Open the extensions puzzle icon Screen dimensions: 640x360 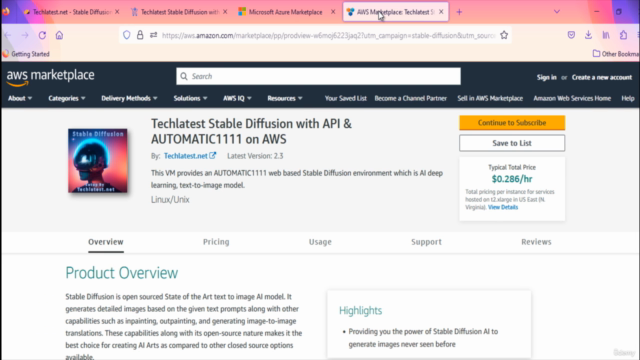623,35
